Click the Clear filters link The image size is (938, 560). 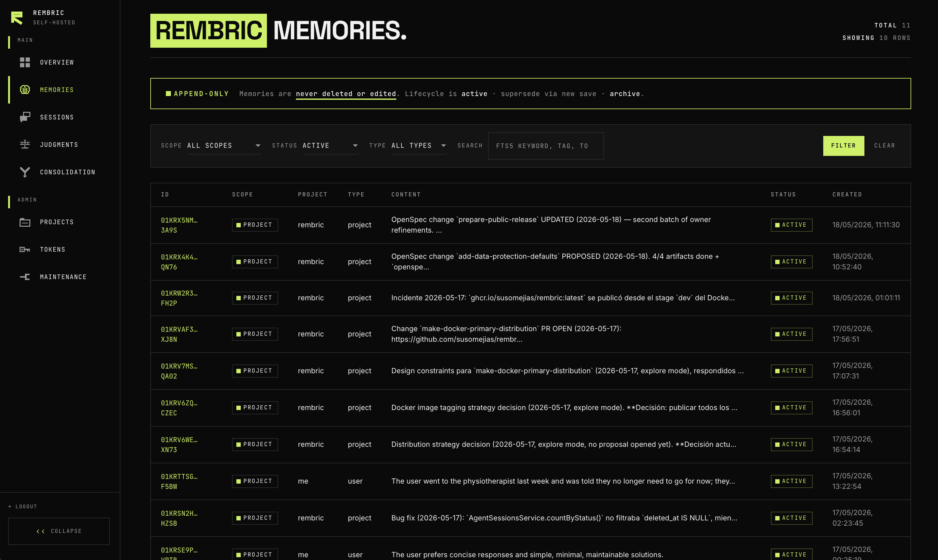[884, 146]
